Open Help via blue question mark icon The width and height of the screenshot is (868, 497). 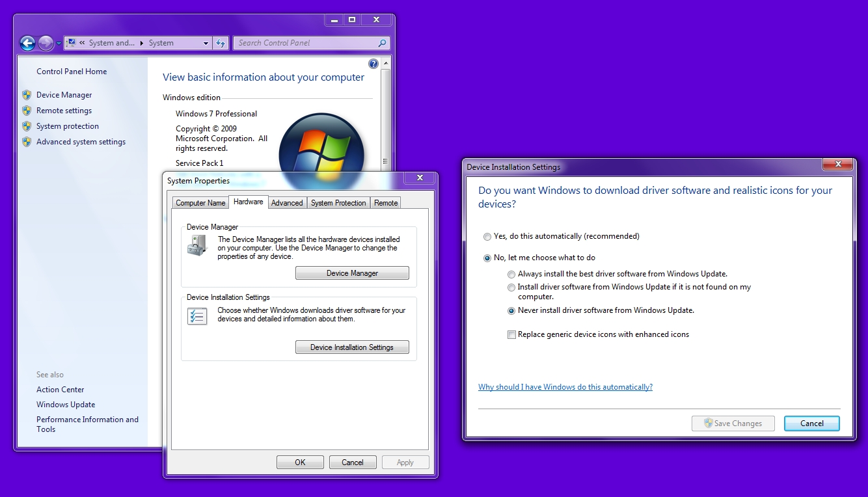(373, 64)
